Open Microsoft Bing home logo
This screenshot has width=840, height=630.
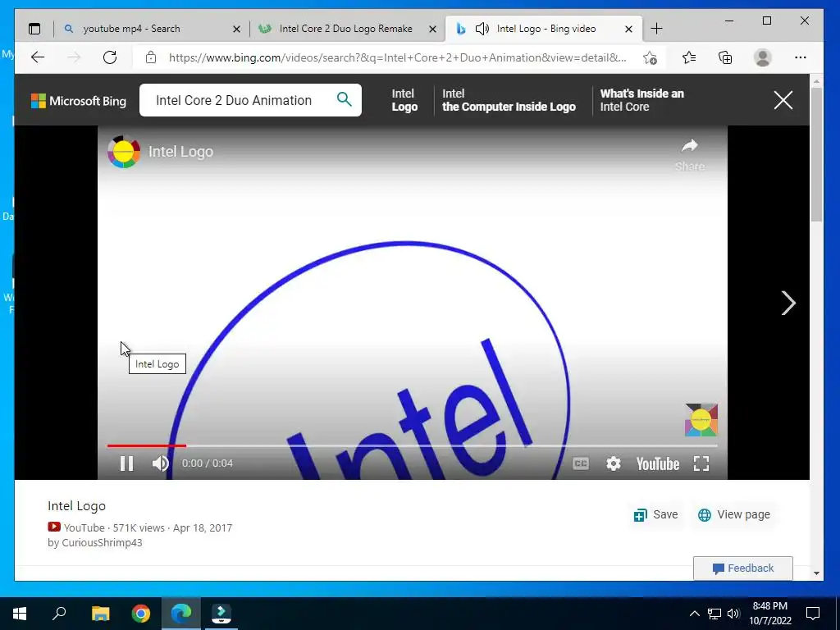coord(79,101)
